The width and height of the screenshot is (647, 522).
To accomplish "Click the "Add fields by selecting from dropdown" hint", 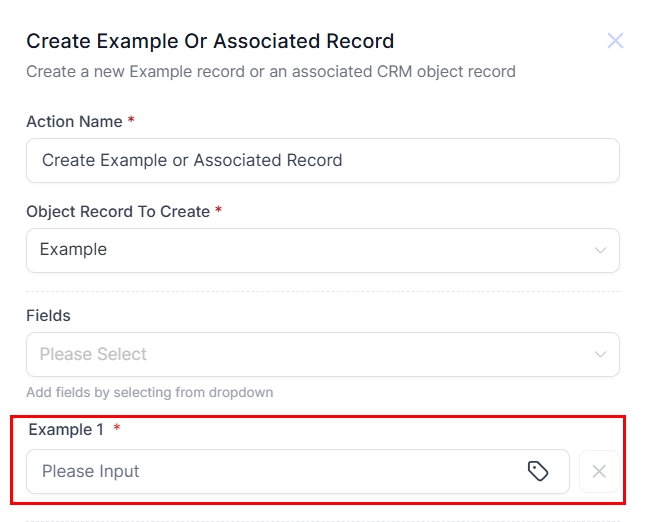I will [149, 392].
